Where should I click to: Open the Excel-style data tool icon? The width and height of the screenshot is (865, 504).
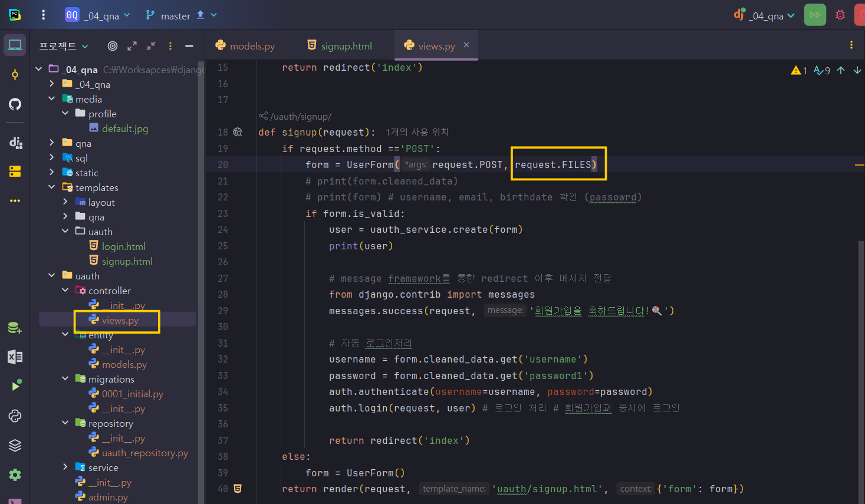(x=15, y=357)
